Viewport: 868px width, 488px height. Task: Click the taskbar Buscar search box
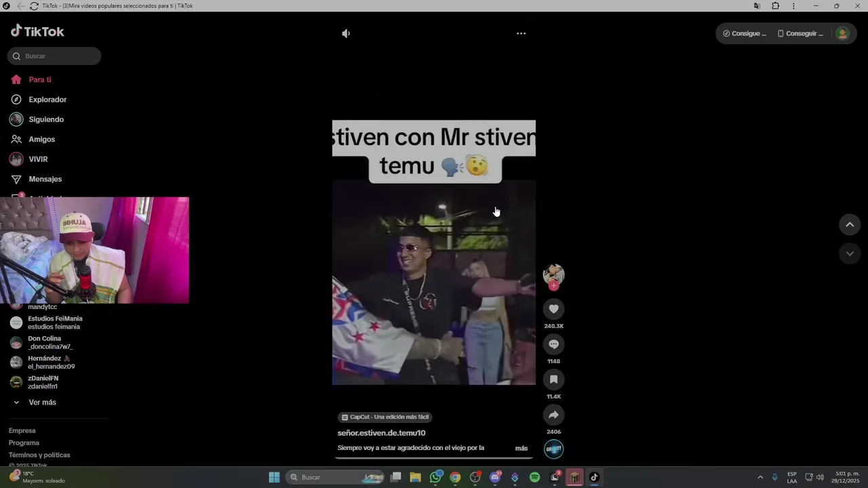[x=336, y=477]
